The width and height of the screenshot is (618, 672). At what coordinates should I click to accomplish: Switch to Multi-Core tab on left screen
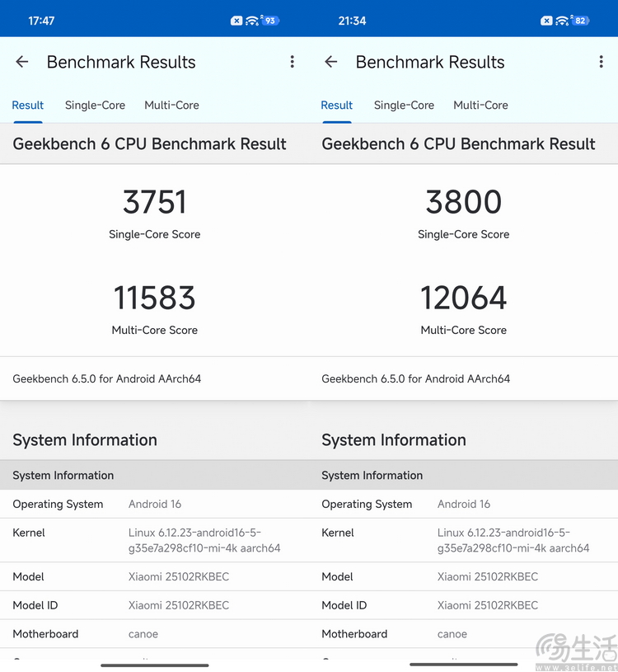[x=171, y=105]
